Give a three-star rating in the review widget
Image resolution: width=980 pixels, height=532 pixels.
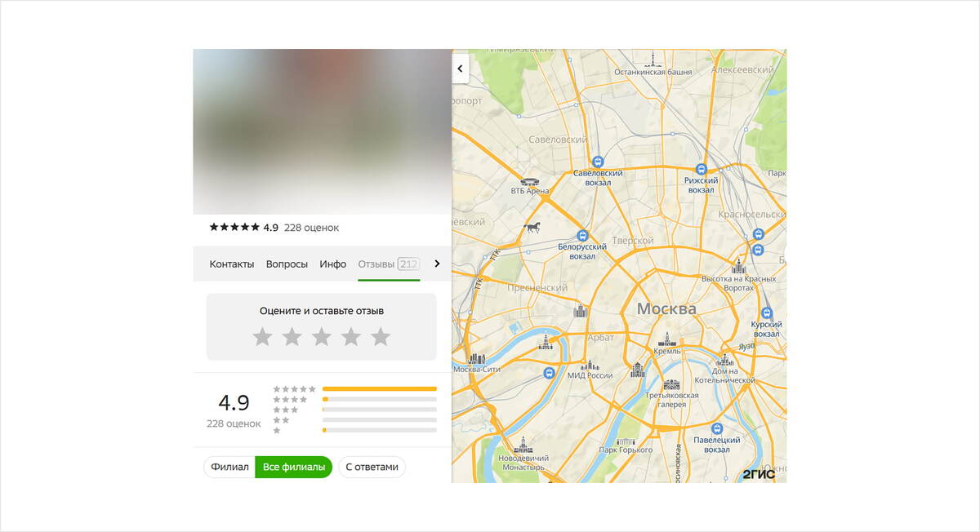321,335
